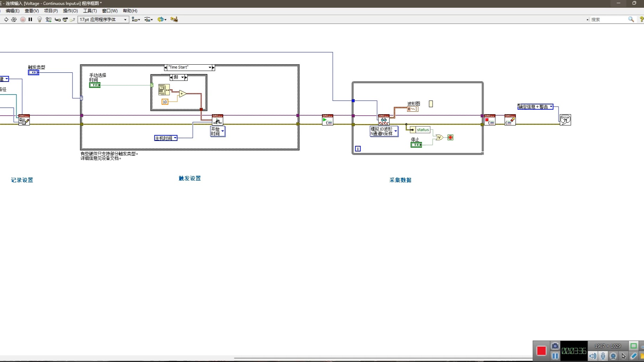The width and height of the screenshot is (644, 362).
Task: Click the 采集数据 section label
Action: (400, 180)
